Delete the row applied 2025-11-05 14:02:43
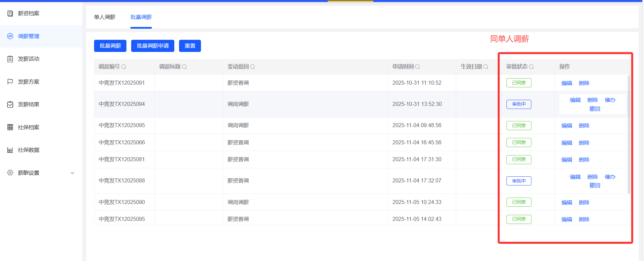Image resolution: width=644 pixels, height=261 pixels. [x=584, y=220]
